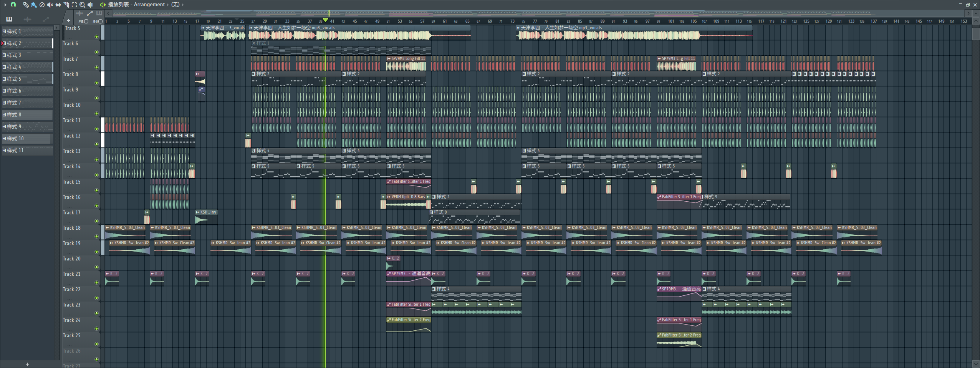This screenshot has height=368, width=980.
Task: Select the Slice tool in toolbar
Action: [66, 5]
